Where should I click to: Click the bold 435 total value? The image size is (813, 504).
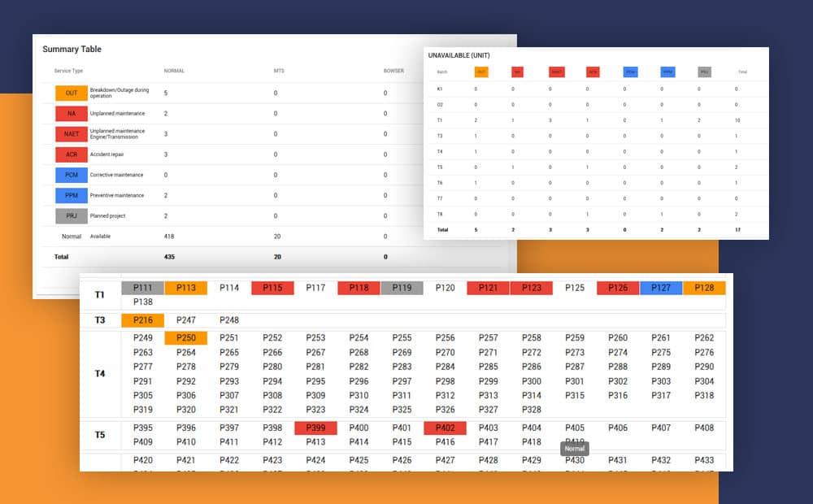170,257
